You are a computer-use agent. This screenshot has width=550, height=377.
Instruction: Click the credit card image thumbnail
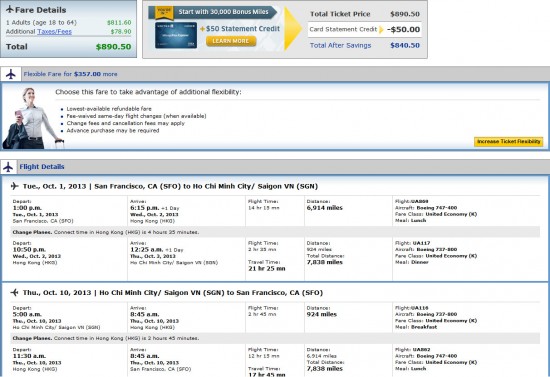pos(176,35)
